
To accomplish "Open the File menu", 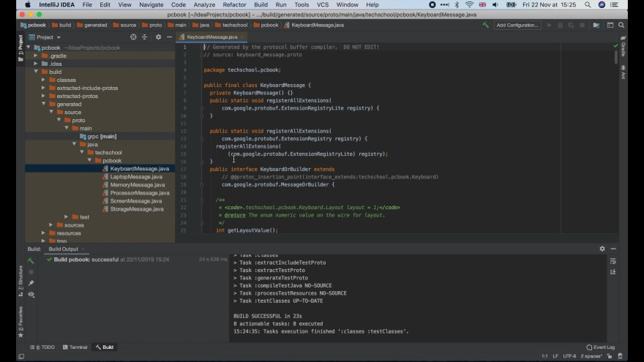I will [87, 4].
